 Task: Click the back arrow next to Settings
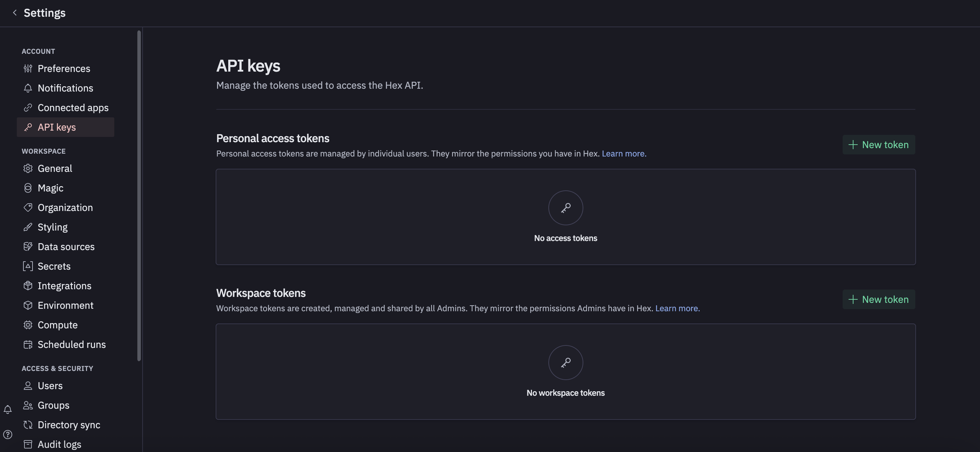point(15,13)
